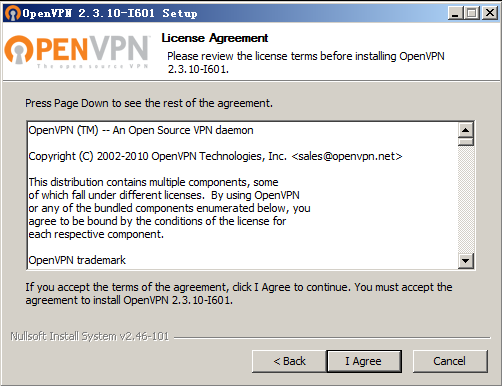This screenshot has width=502, height=386.
Task: Click the I Agree button
Action: [364, 361]
